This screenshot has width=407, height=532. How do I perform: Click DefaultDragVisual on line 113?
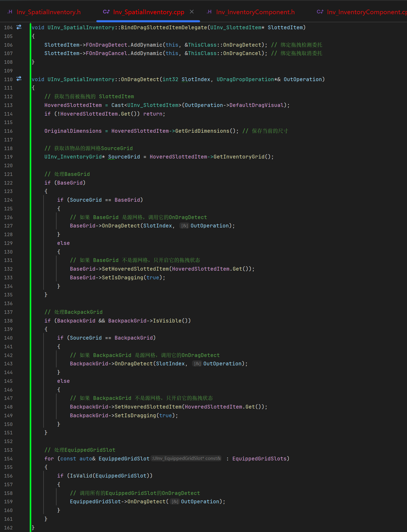pyautogui.click(x=256, y=105)
